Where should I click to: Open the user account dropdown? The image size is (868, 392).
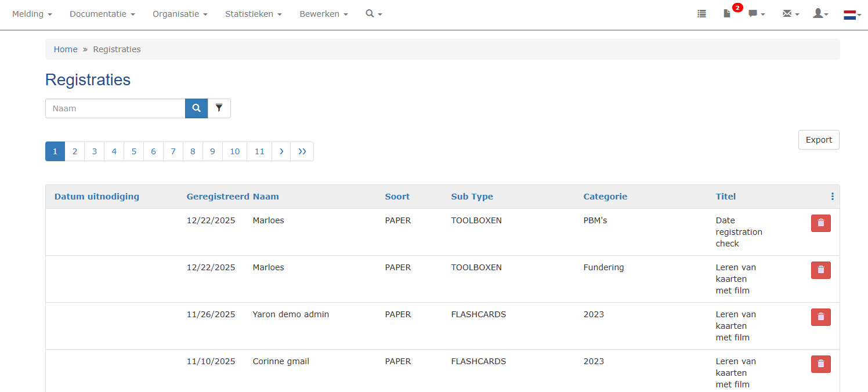(x=820, y=14)
